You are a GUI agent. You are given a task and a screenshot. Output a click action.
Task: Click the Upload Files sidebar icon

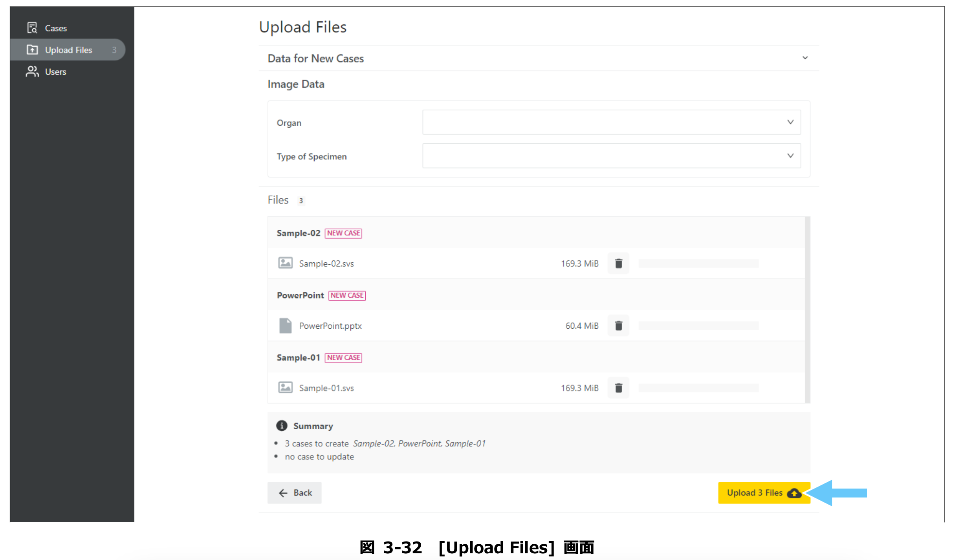click(32, 49)
